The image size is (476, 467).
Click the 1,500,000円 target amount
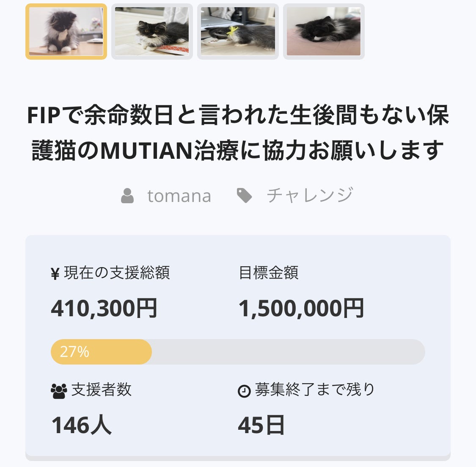click(x=301, y=308)
